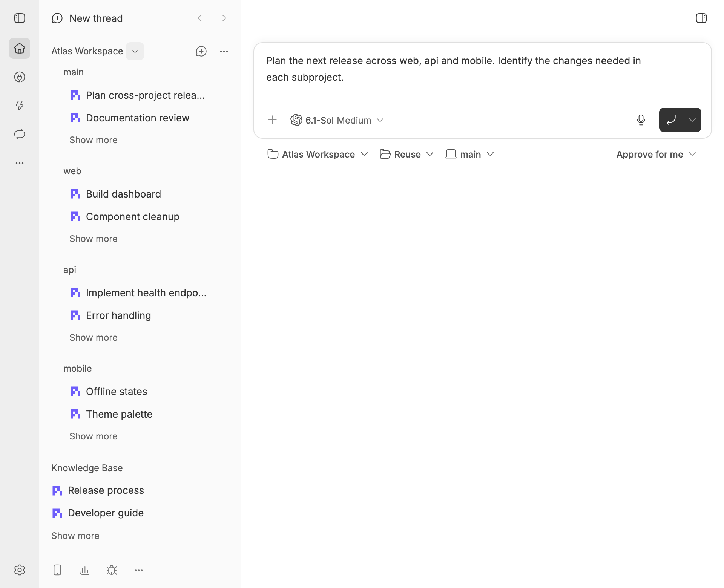This screenshot has height=588, width=724.
Task: Open the Home icon in the rail
Action: coord(20,48)
